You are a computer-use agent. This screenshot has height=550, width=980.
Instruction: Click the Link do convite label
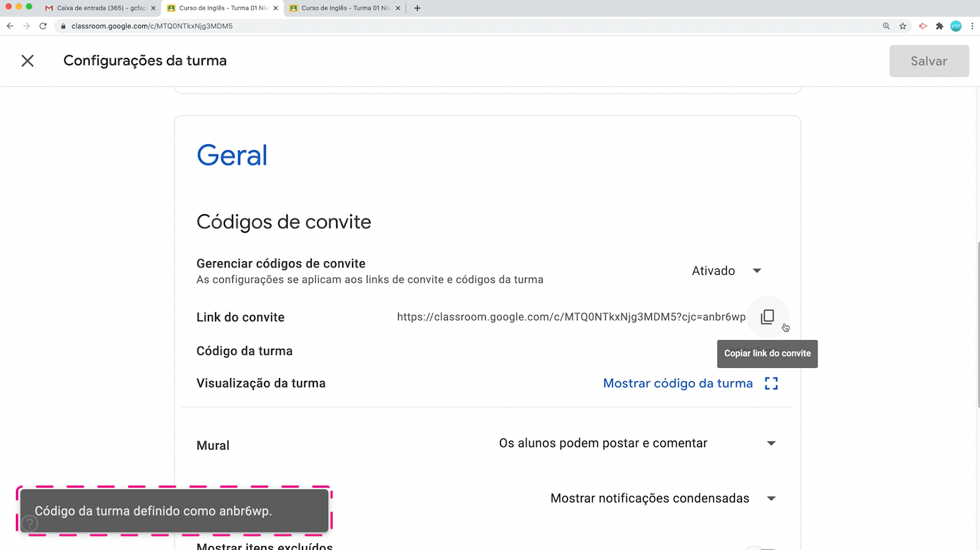tap(240, 317)
